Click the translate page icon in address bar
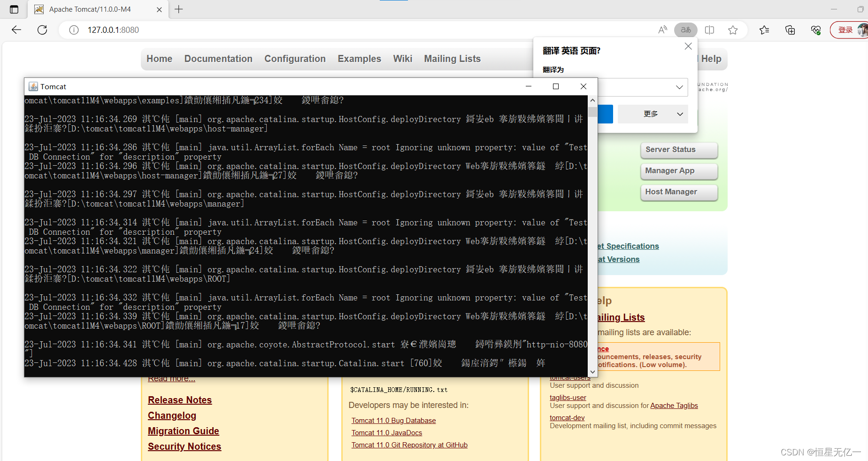The width and height of the screenshot is (868, 461). click(685, 30)
